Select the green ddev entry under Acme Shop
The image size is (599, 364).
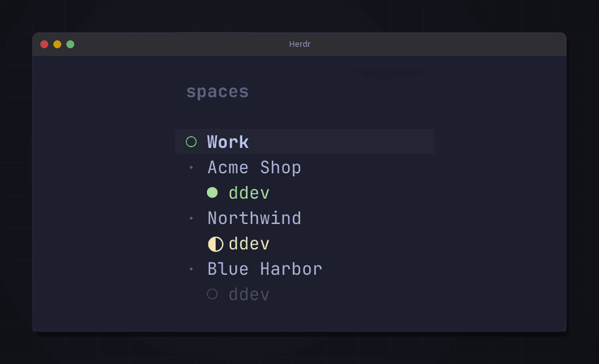[249, 193]
